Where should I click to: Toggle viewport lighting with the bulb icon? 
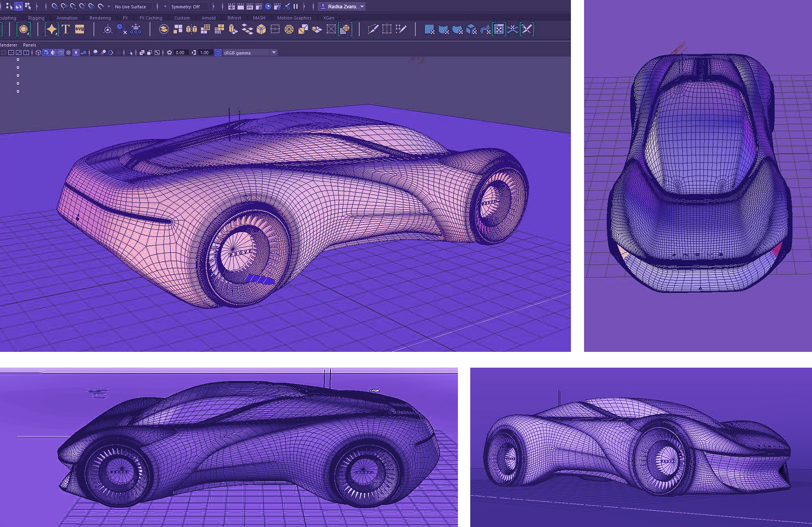pos(76,52)
